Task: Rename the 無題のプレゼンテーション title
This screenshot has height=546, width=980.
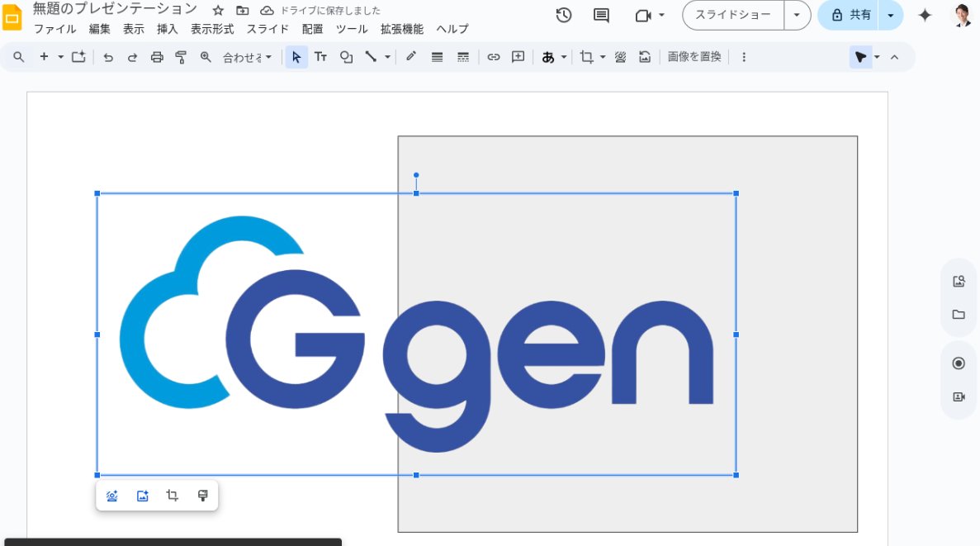Action: coord(115,9)
